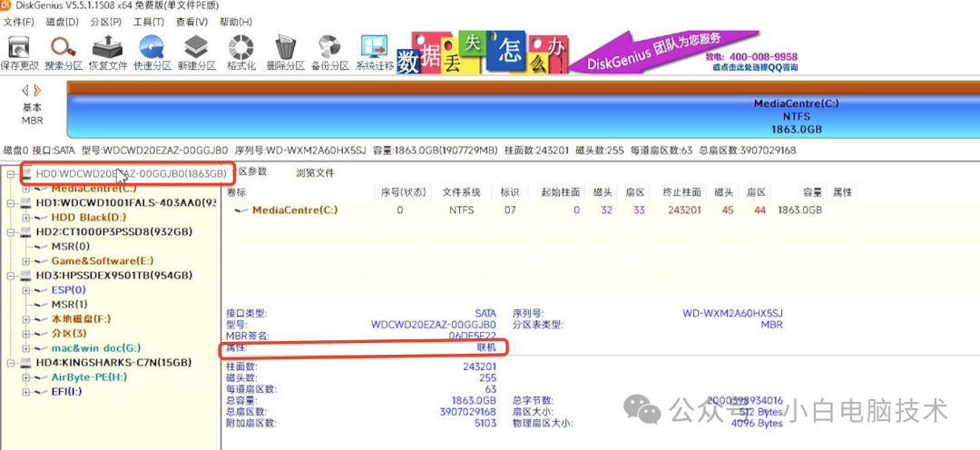This screenshot has width=980, height=450.
Task: Click the HD2 CT1000P3PSSD8 disk icon
Action: 25,232
